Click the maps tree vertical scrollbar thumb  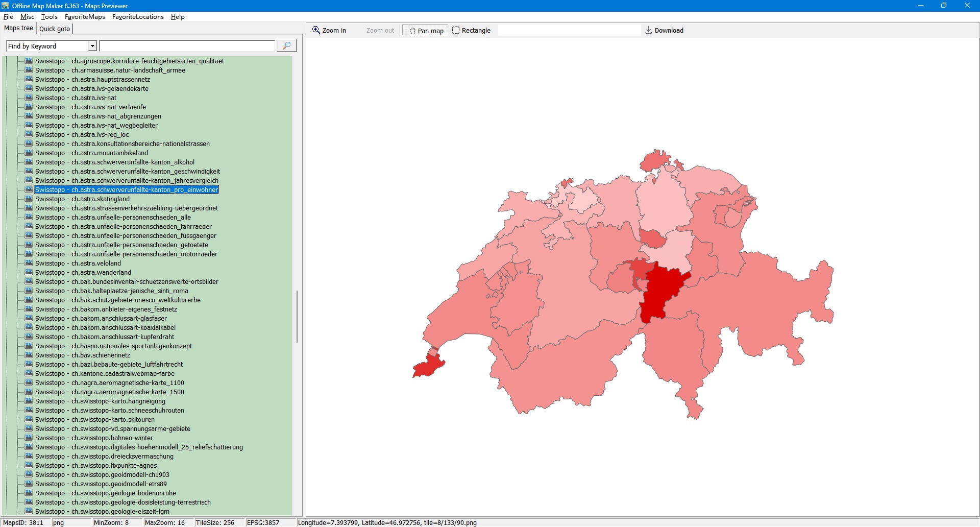tap(297, 317)
